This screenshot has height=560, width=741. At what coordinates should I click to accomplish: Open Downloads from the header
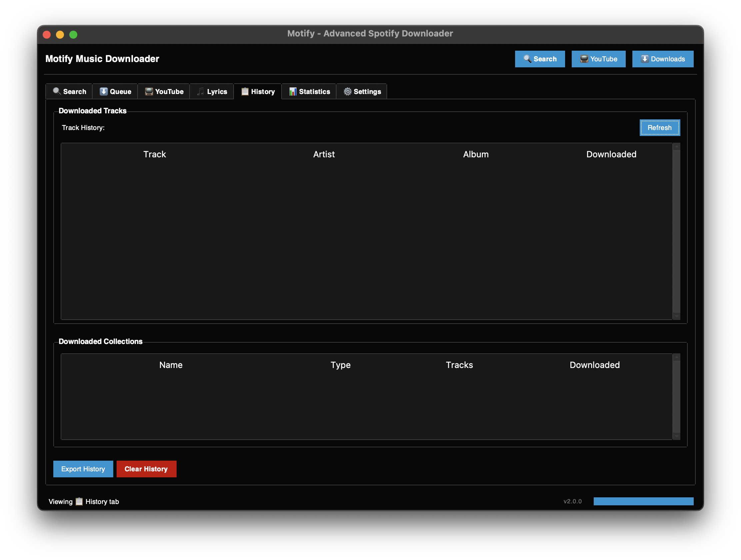663,59
